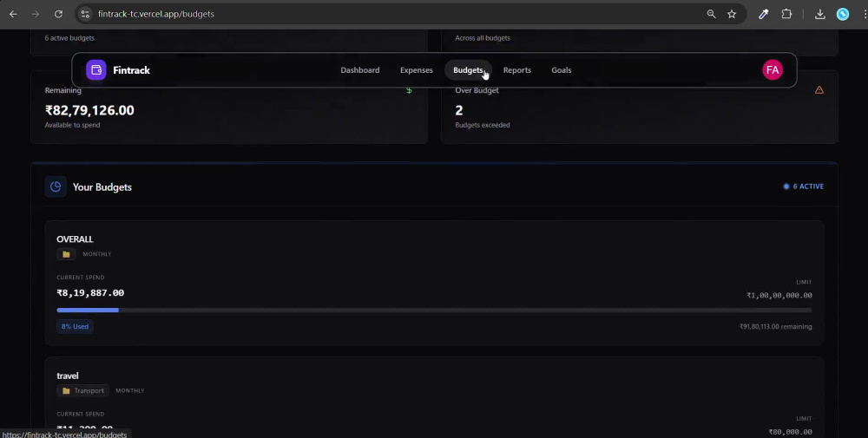Image resolution: width=868 pixels, height=438 pixels.
Task: Click the orange warning triangle icon
Action: [x=819, y=90]
